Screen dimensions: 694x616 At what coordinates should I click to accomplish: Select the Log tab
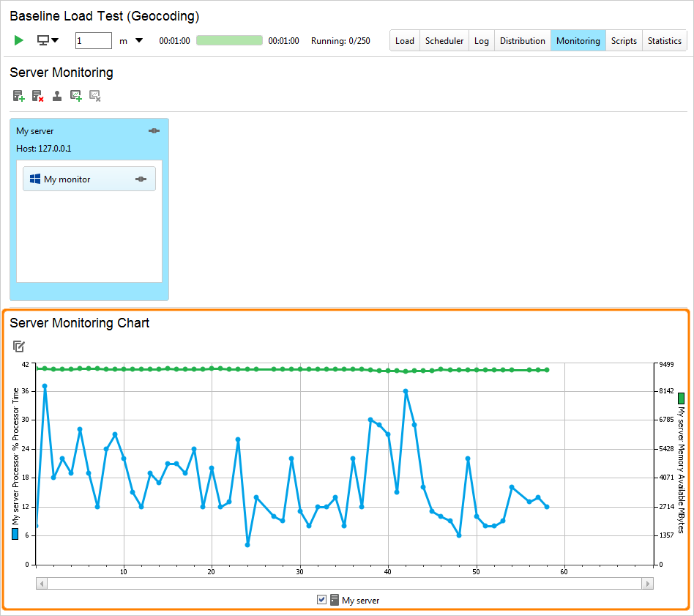(481, 40)
